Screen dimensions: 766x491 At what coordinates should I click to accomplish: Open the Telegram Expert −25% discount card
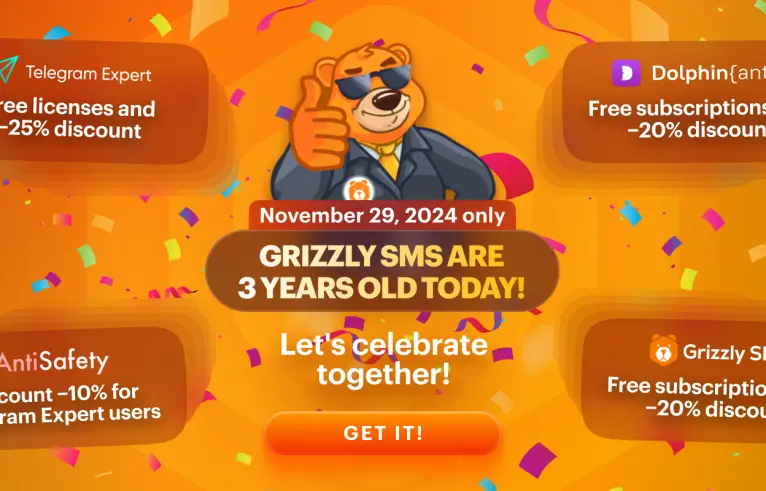click(x=104, y=104)
